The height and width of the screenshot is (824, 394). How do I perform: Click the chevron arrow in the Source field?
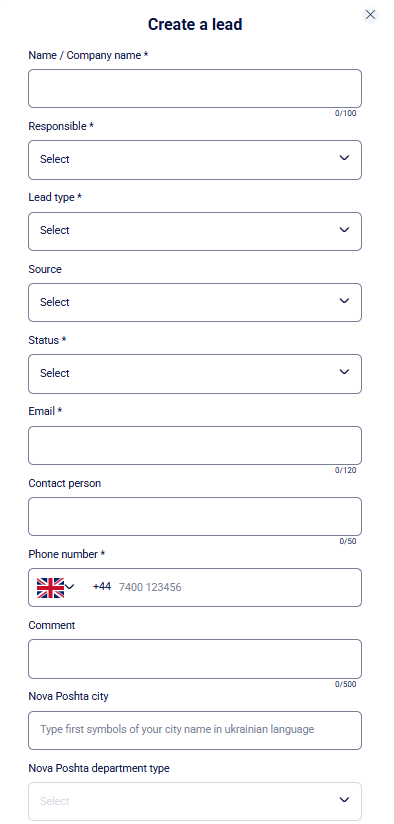click(x=344, y=301)
